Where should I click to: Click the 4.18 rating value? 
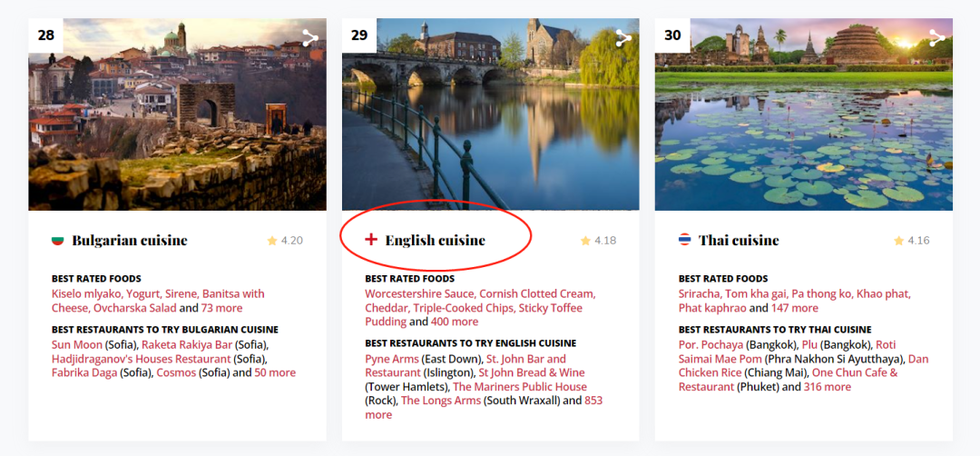(605, 240)
